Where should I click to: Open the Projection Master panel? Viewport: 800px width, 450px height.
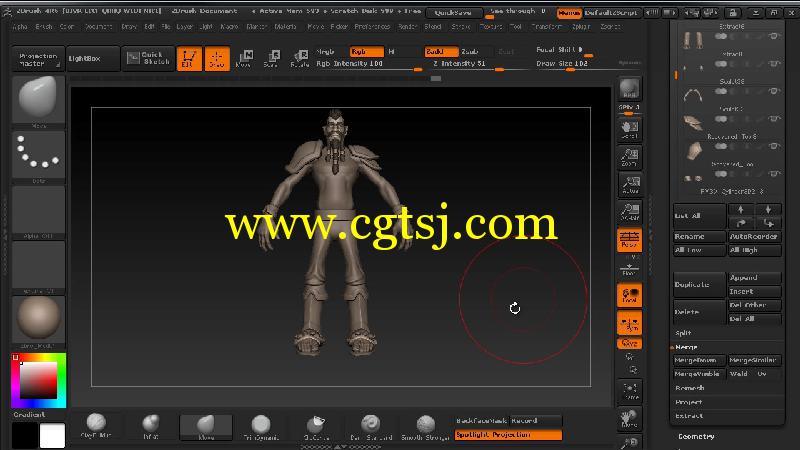click(38, 59)
